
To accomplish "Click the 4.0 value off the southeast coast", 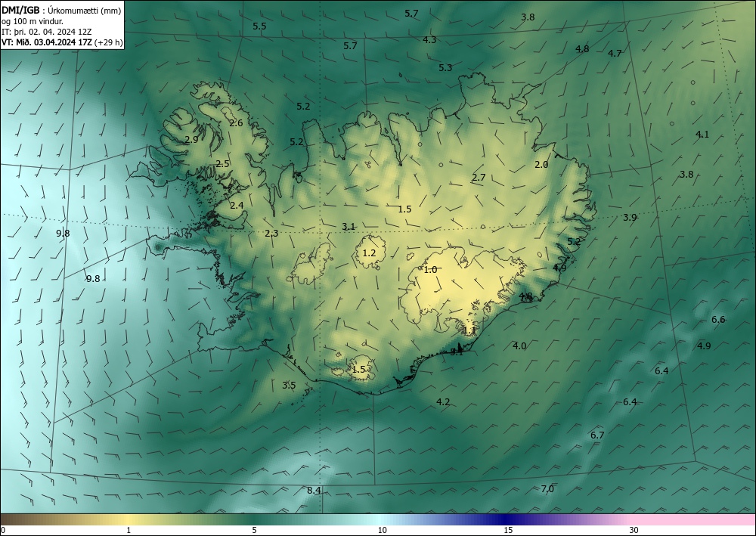I will [x=519, y=345].
